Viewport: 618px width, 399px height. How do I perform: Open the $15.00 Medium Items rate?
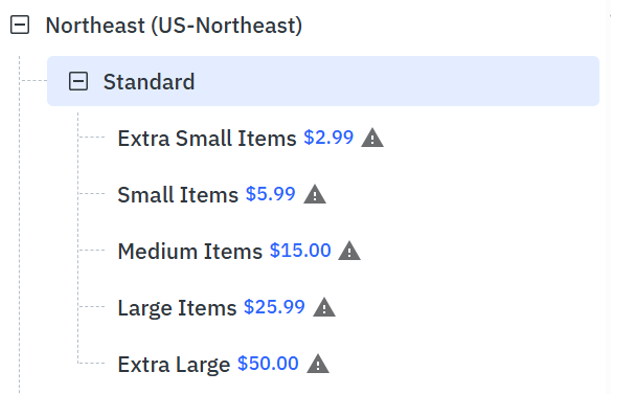300,250
